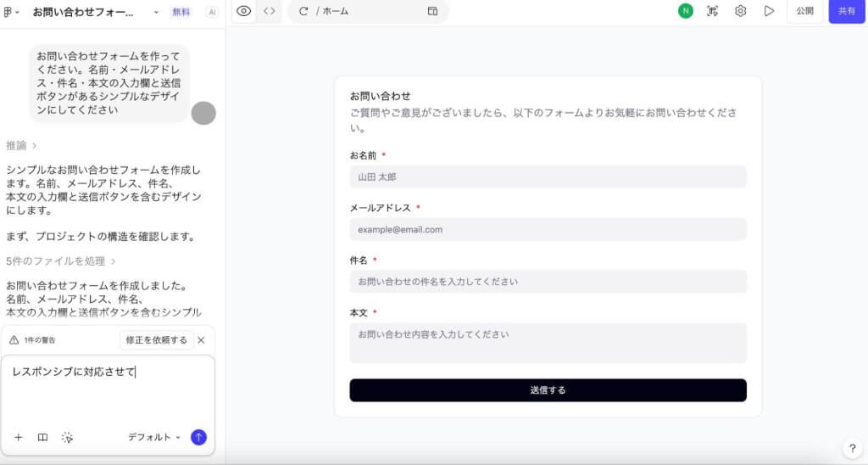Click the 1件の警告 warning icon
The image size is (868, 465).
click(14, 339)
